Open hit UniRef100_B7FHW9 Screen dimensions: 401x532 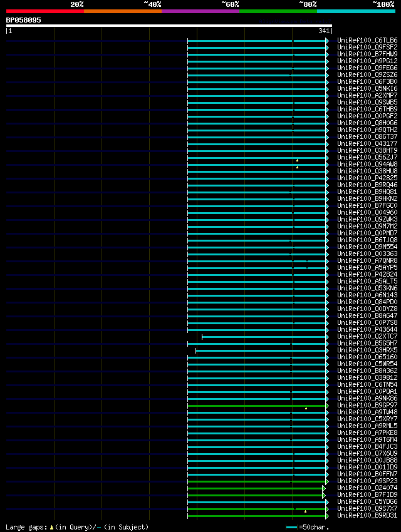point(367,54)
